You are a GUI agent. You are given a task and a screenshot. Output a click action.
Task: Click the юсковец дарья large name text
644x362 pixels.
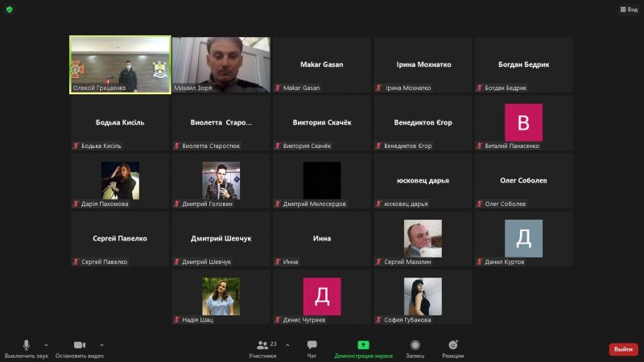click(x=423, y=180)
